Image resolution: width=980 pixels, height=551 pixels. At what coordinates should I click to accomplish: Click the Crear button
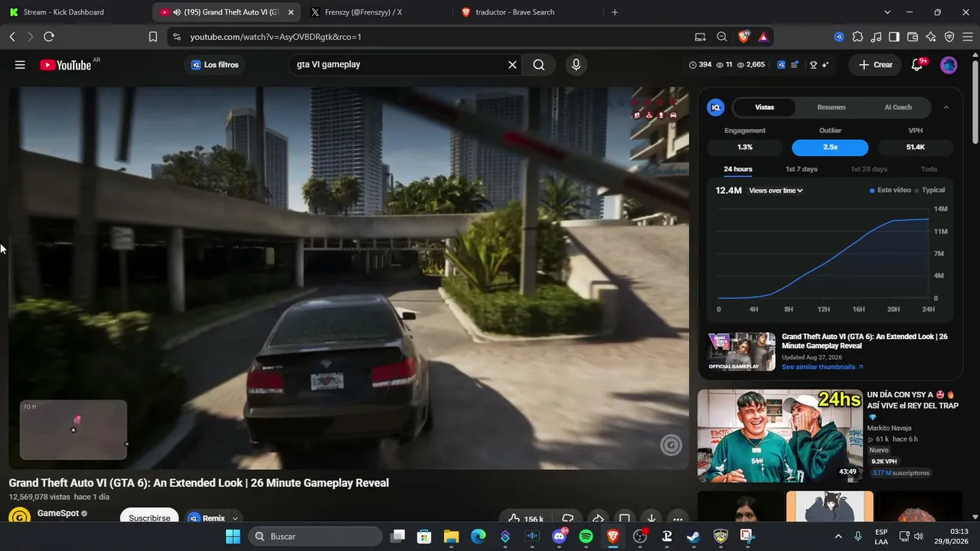875,65
